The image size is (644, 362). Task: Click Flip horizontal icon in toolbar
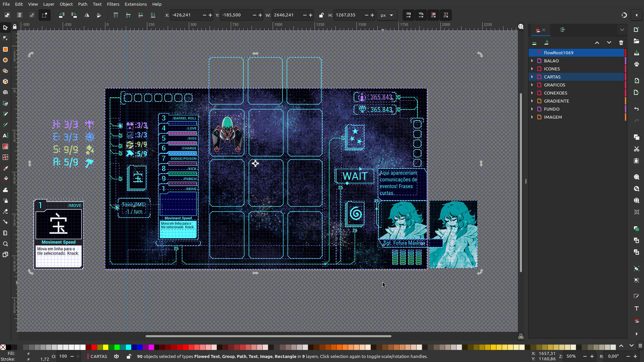point(87,15)
